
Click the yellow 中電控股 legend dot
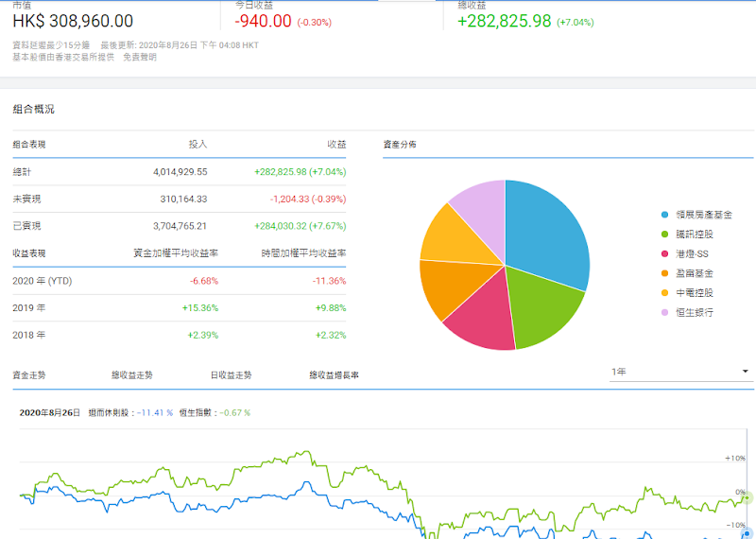665,292
